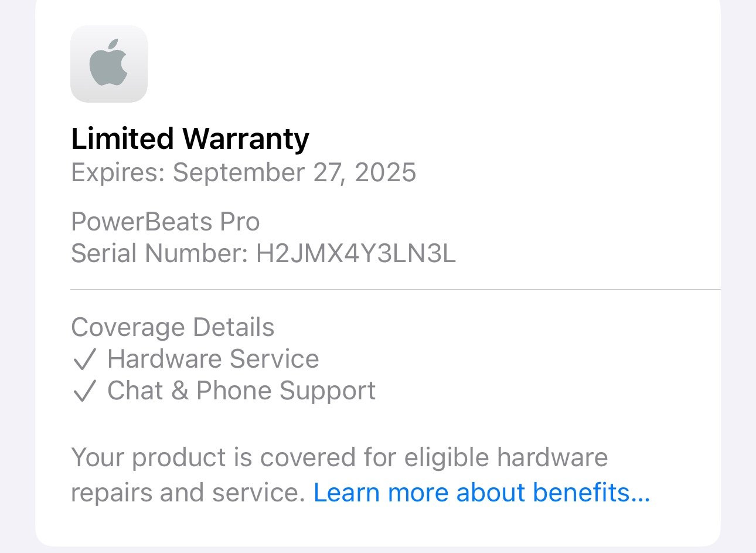Click the word 'repairs and service' text
The width and height of the screenshot is (756, 553).
188,493
